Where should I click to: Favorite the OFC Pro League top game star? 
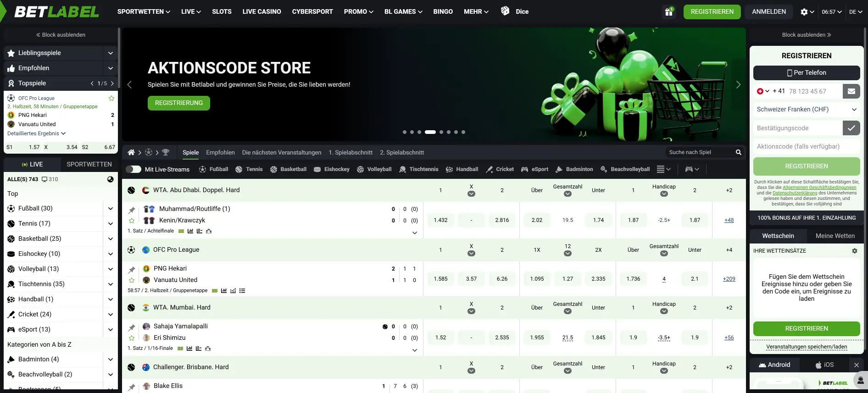pyautogui.click(x=111, y=98)
